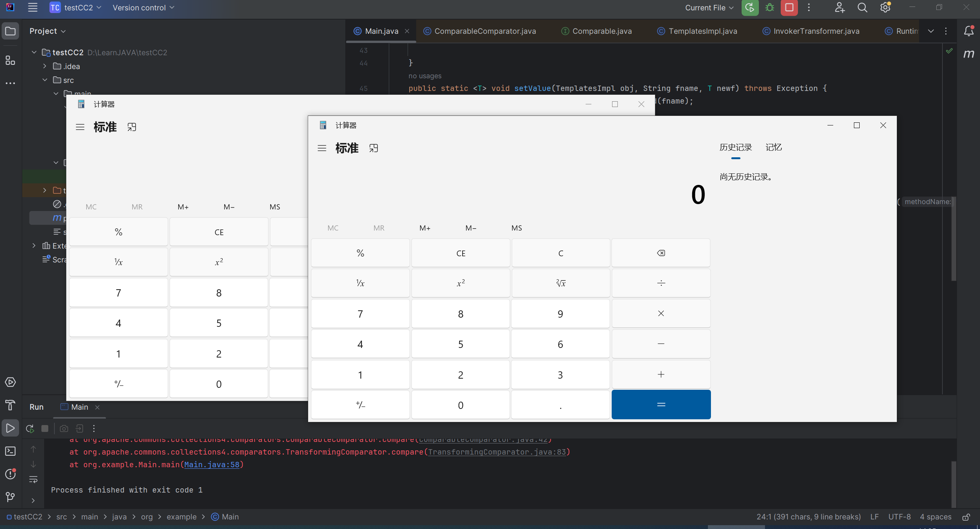This screenshot has width=980, height=529.
Task: Open the Version control dropdown menu
Action: 144,7
